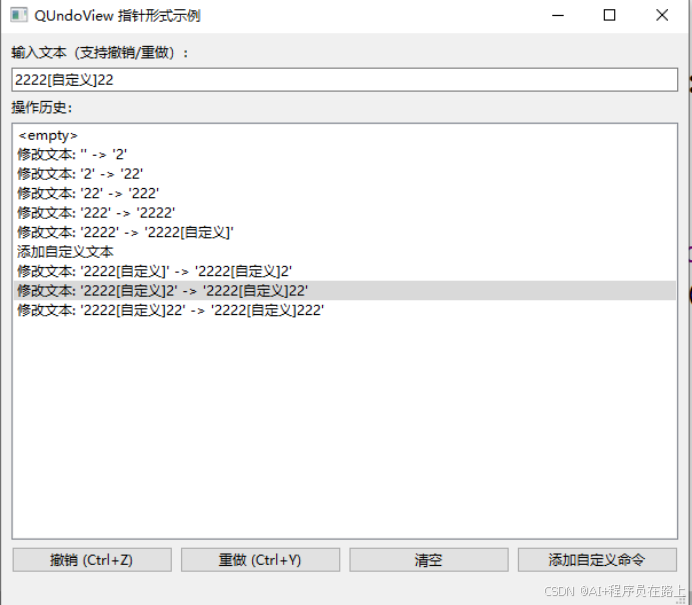Viewport: 692px width, 605px height.
Task: Focus the text input containing 2222[自定义]22
Action: pyautogui.click(x=345, y=80)
